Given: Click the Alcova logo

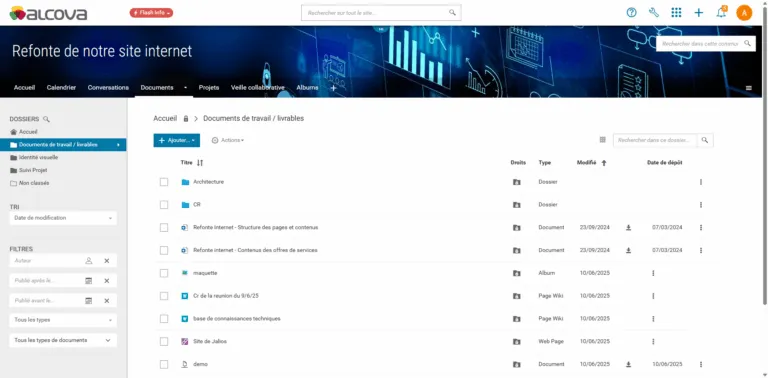Looking at the screenshot, I should click(48, 13).
